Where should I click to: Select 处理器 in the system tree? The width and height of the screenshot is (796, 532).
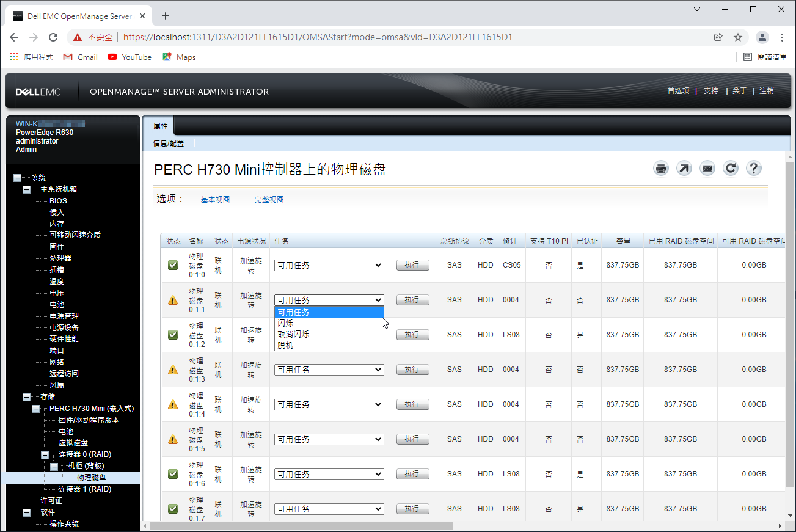click(60, 258)
